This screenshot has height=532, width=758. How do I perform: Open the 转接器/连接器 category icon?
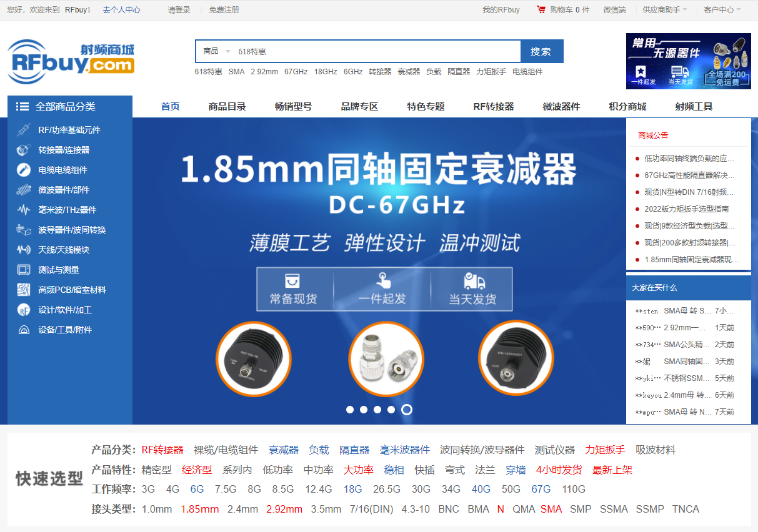tap(24, 150)
